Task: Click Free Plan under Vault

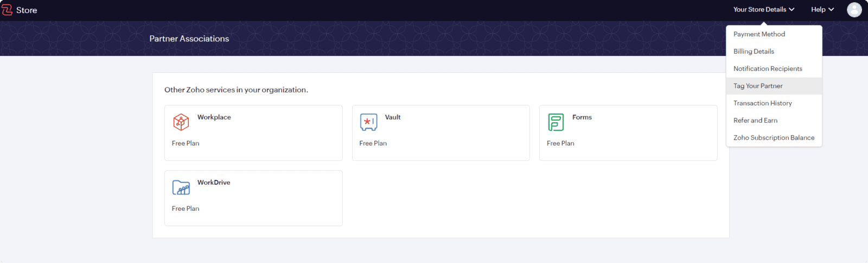Action: [x=373, y=143]
